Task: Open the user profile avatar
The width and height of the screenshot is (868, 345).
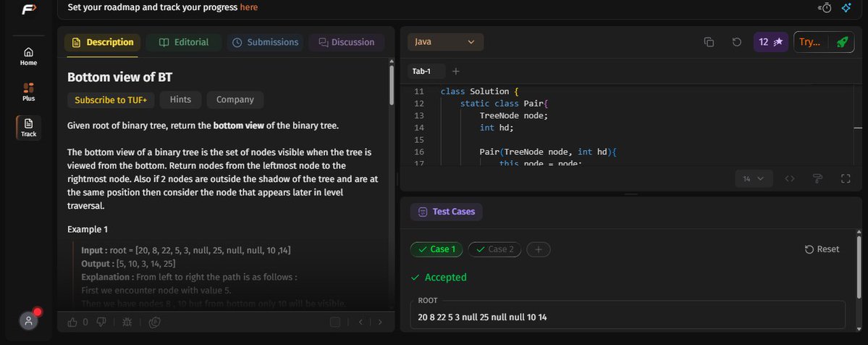Action: (x=29, y=320)
